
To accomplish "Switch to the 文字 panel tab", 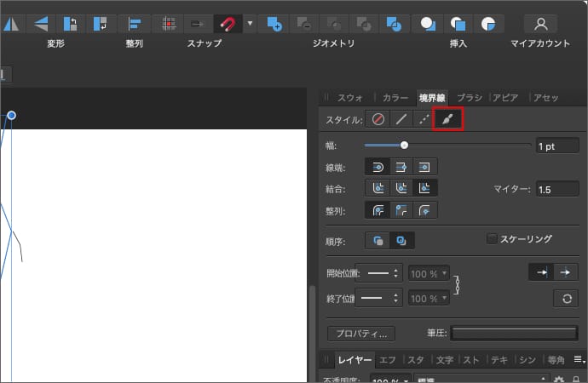I will tap(445, 360).
